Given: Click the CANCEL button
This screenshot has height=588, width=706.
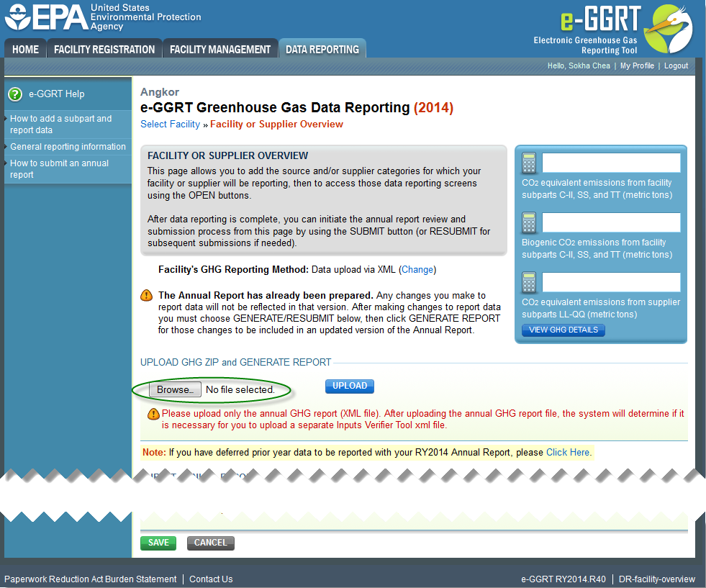Looking at the screenshot, I should click(x=211, y=543).
